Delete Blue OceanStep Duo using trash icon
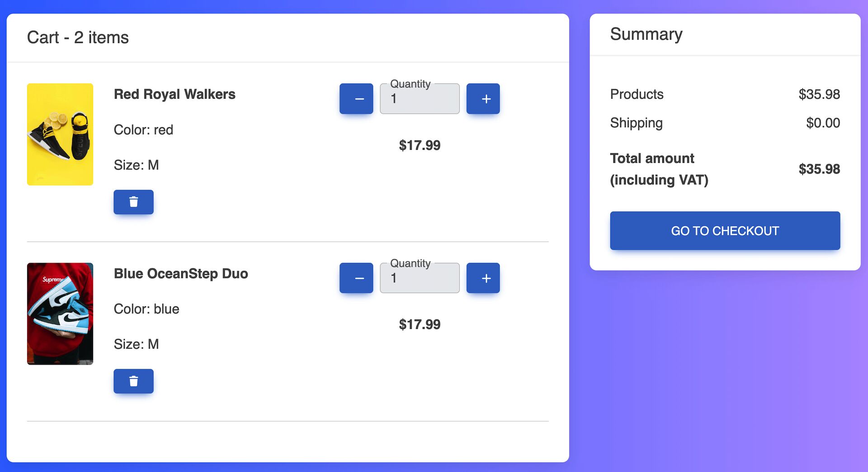 (133, 381)
